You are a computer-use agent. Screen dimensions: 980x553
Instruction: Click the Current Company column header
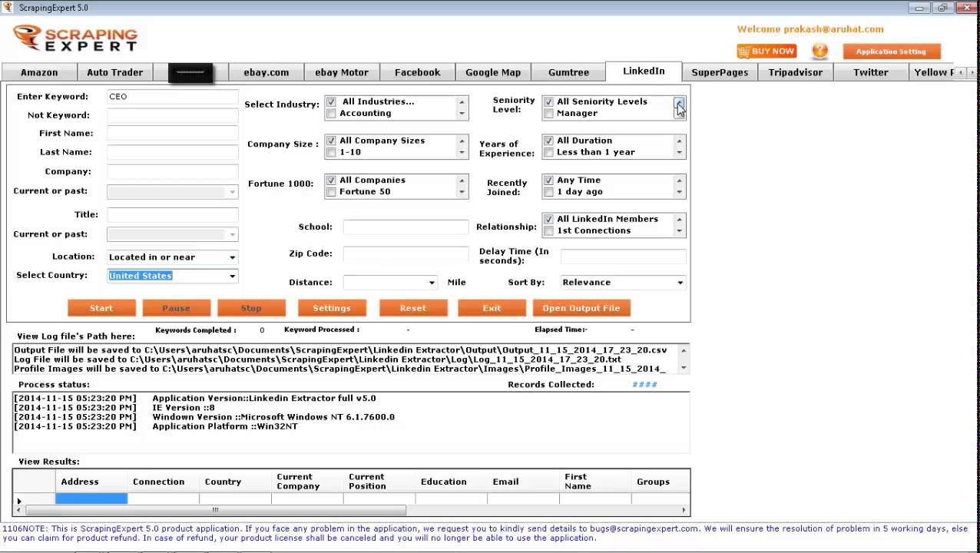click(307, 482)
